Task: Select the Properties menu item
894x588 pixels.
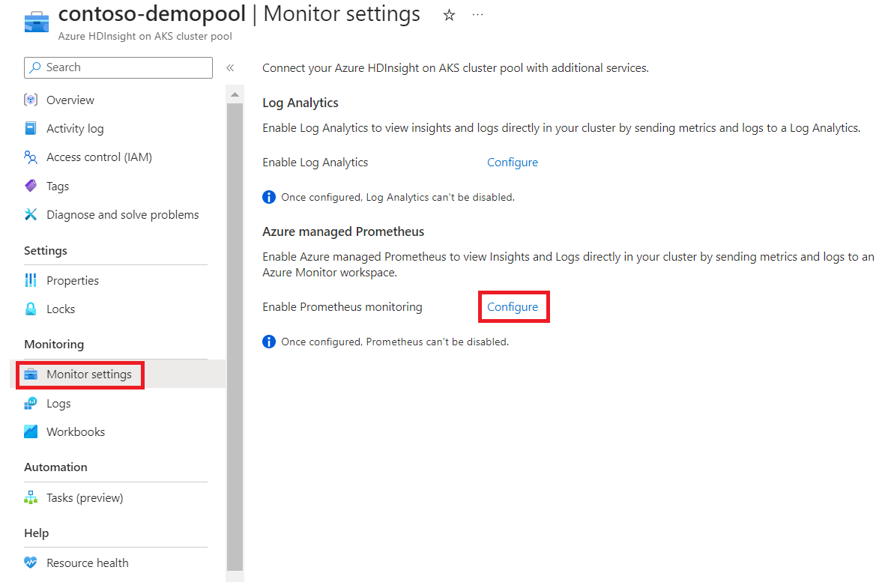Action: (x=73, y=280)
